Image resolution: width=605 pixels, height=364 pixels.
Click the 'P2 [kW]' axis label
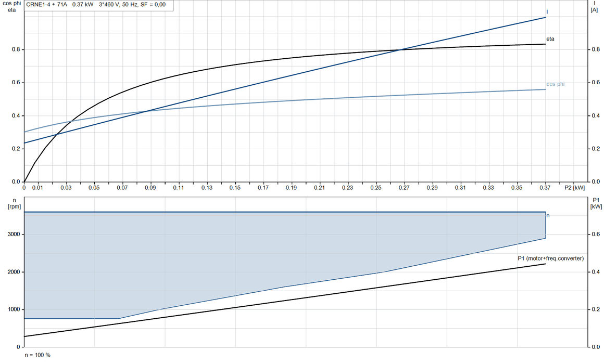[574, 188]
